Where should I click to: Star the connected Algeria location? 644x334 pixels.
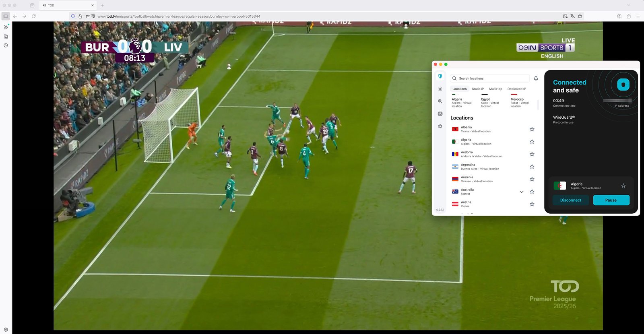pos(623,186)
